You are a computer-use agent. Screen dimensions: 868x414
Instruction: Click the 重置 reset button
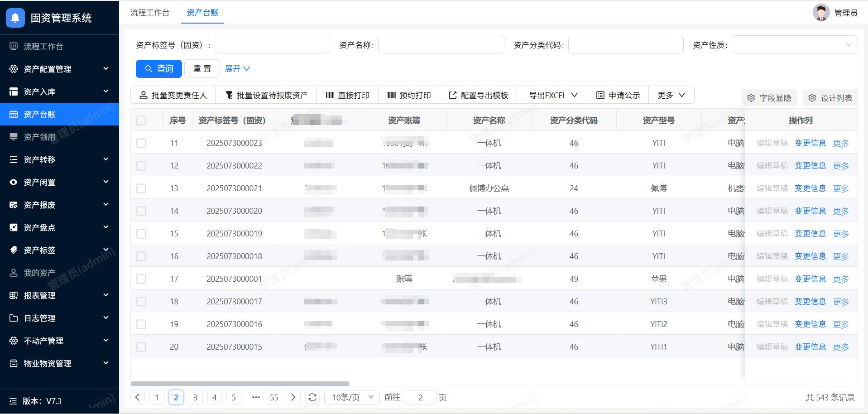click(202, 68)
